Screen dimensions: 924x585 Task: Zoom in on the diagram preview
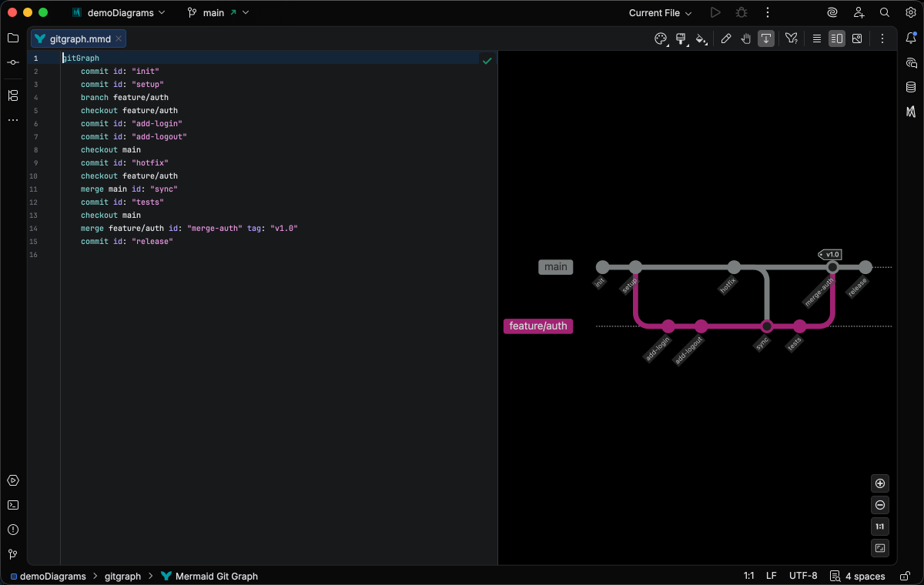881,483
